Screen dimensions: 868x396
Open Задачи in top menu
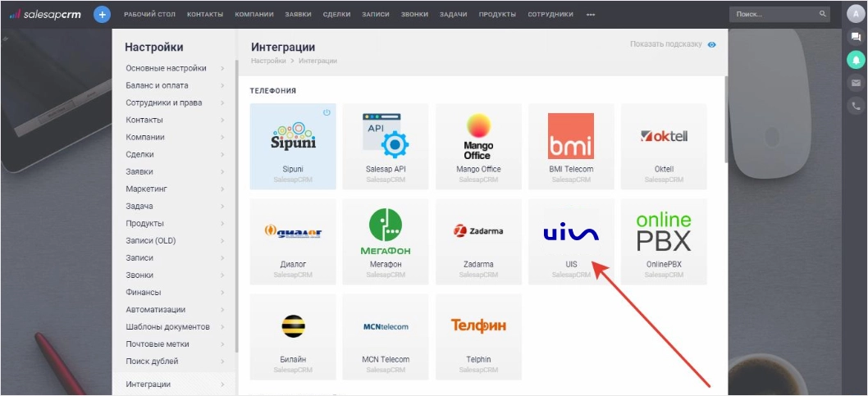(454, 15)
